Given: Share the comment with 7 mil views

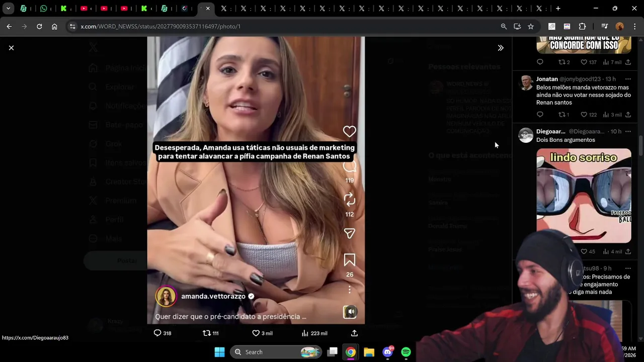Looking at the screenshot, I should pos(628,62).
